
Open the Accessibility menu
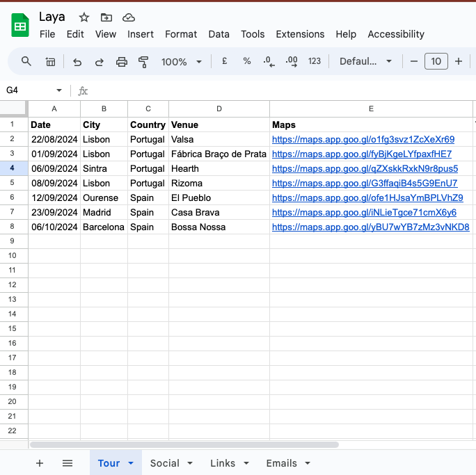pos(396,34)
